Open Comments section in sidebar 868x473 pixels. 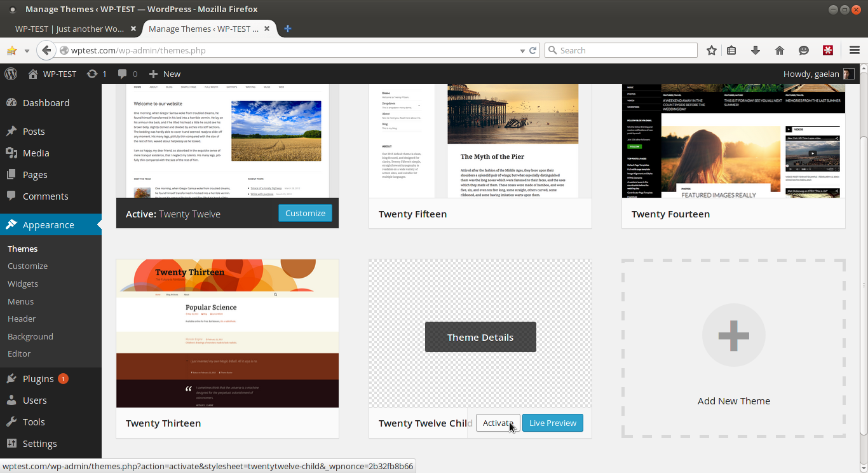51,196
